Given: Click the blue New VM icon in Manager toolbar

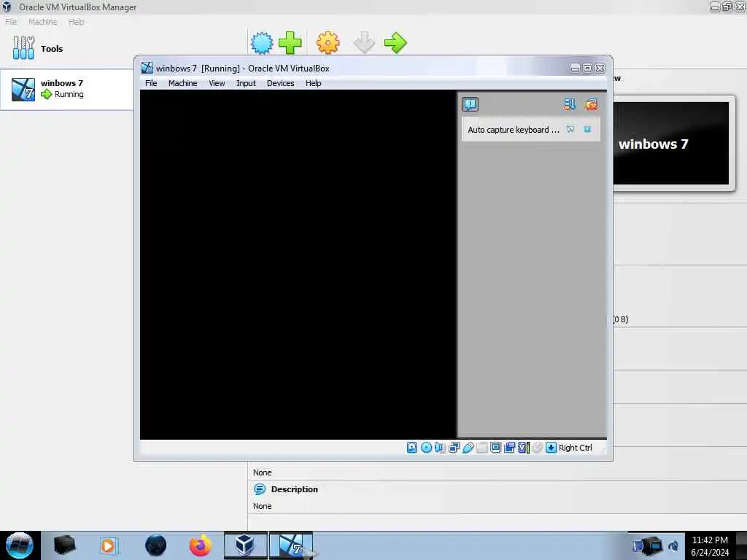Looking at the screenshot, I should pyautogui.click(x=262, y=43).
